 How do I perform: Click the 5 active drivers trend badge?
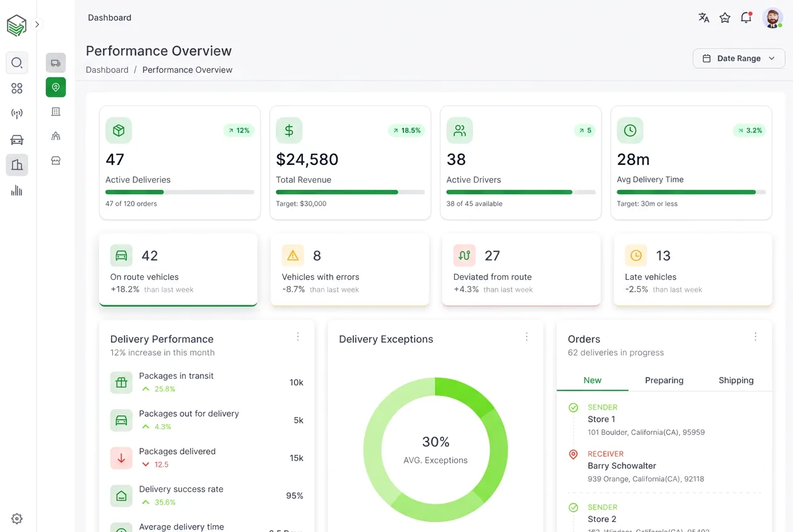pos(585,130)
